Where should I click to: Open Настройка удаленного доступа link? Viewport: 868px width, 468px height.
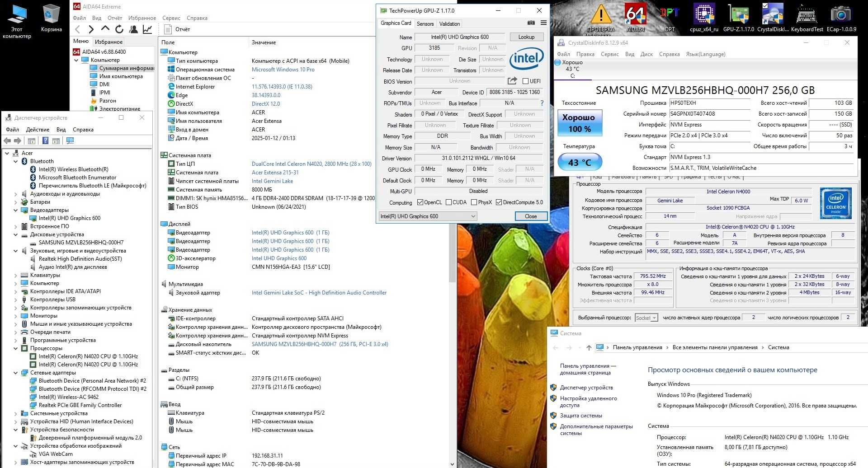tap(588, 402)
